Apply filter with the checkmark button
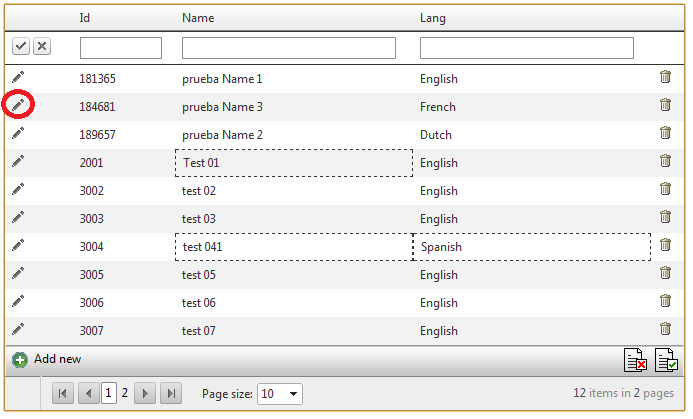 (x=20, y=46)
